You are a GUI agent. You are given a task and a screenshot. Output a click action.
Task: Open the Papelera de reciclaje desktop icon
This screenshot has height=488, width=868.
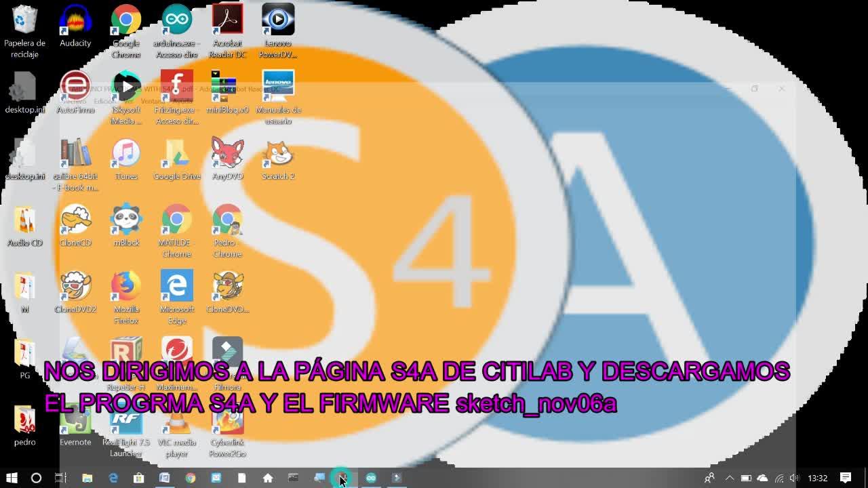tap(24, 31)
